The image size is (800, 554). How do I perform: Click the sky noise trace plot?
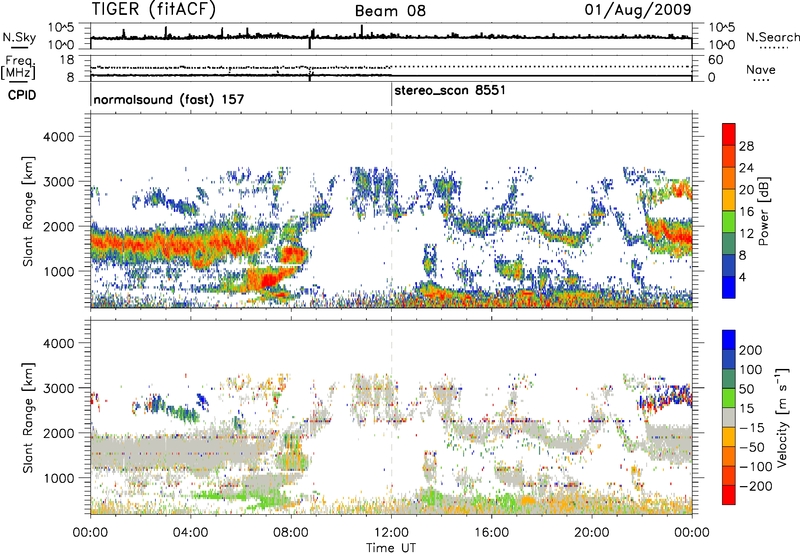click(x=391, y=36)
